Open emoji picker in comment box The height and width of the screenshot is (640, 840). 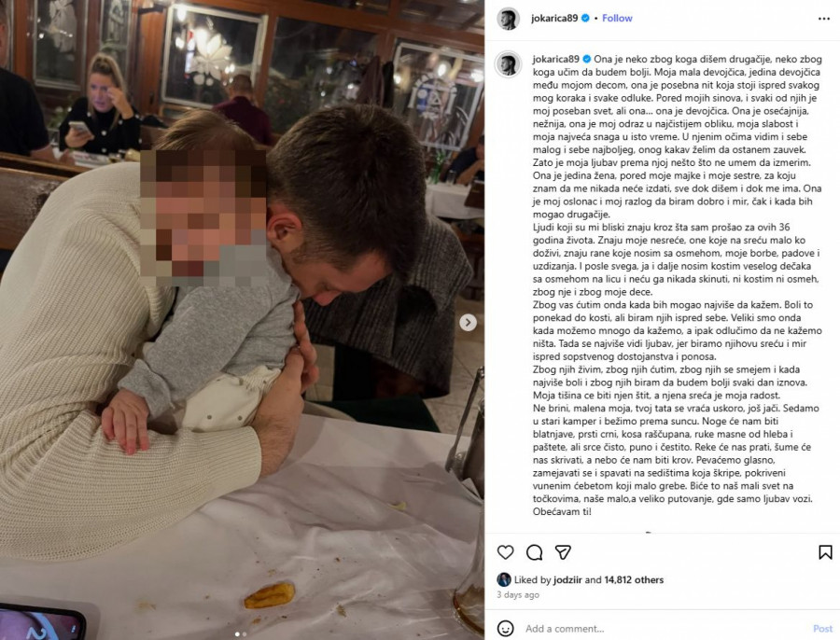point(505,628)
